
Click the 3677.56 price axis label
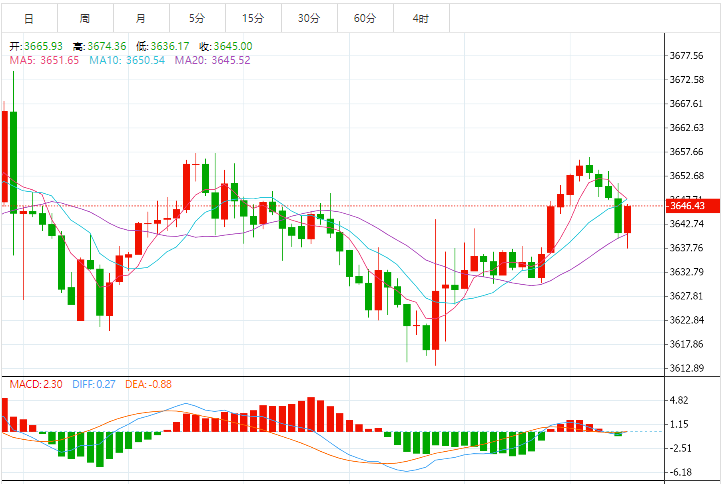click(686, 56)
